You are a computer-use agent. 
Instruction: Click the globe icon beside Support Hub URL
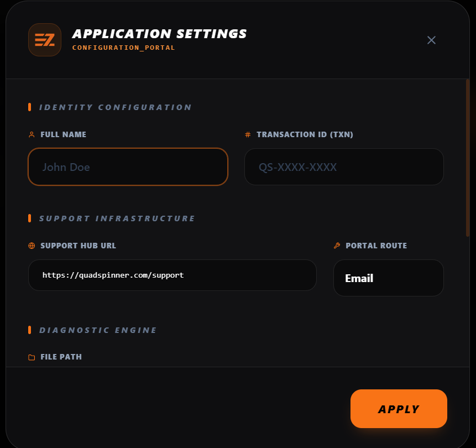pos(32,246)
